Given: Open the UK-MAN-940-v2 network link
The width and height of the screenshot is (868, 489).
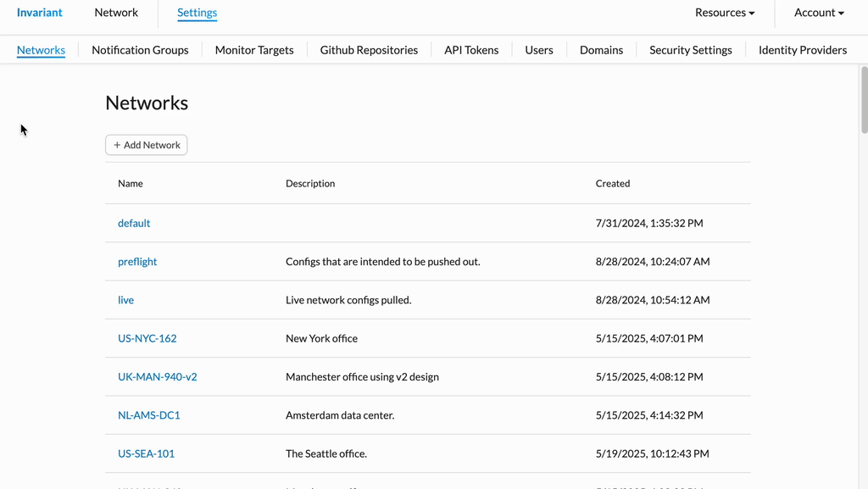Looking at the screenshot, I should [x=157, y=376].
